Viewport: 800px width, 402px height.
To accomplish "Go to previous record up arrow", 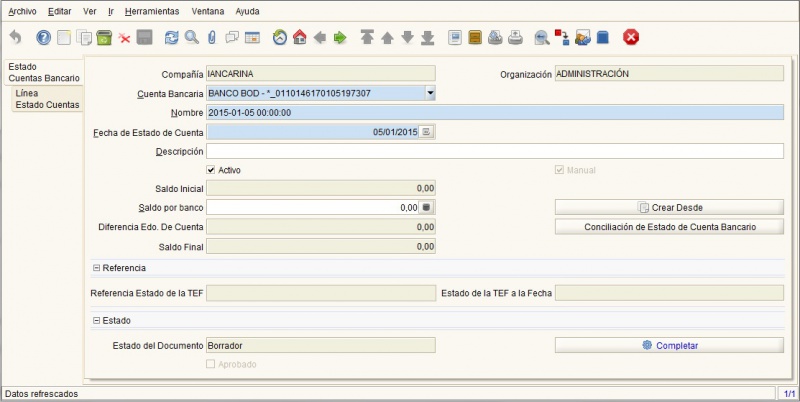I will [x=387, y=38].
